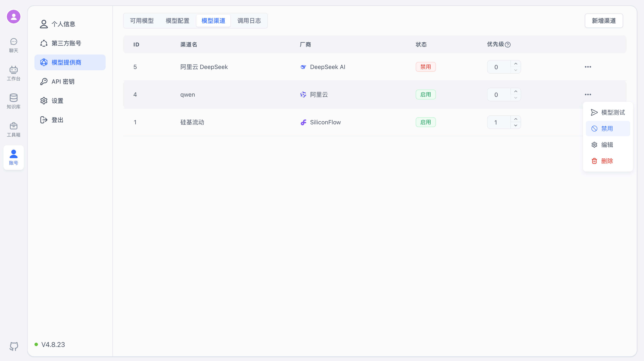Open actions menu for 阿里云 DeepSeek channel

tap(588, 67)
